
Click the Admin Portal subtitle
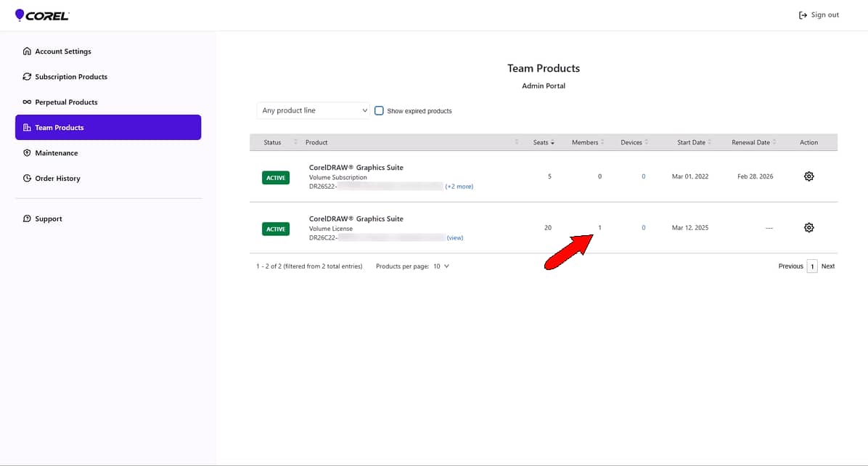544,86
